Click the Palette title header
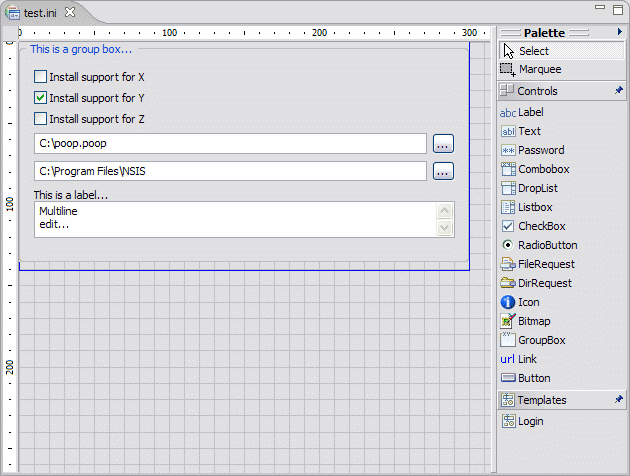630x476 pixels. click(x=544, y=33)
